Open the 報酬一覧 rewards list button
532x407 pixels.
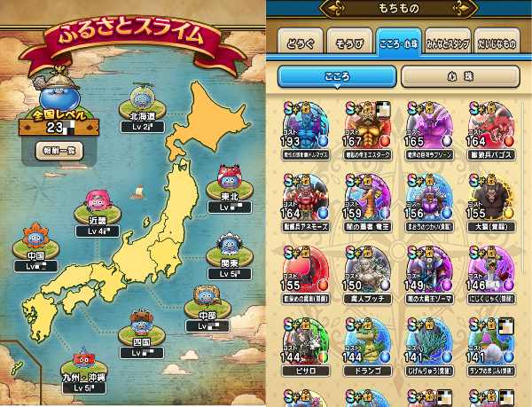(x=59, y=151)
